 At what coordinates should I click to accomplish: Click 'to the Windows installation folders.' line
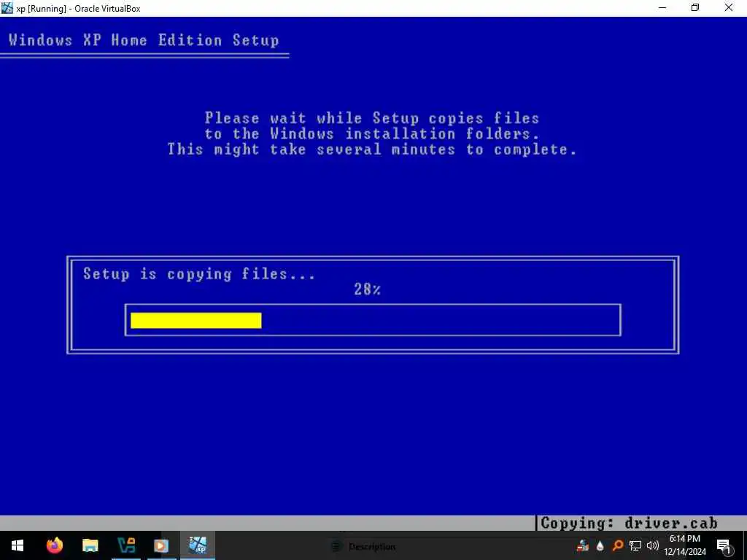coord(372,133)
